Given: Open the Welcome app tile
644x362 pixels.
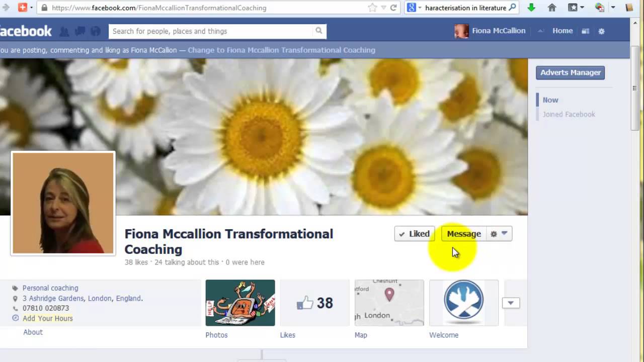Looking at the screenshot, I should (463, 303).
